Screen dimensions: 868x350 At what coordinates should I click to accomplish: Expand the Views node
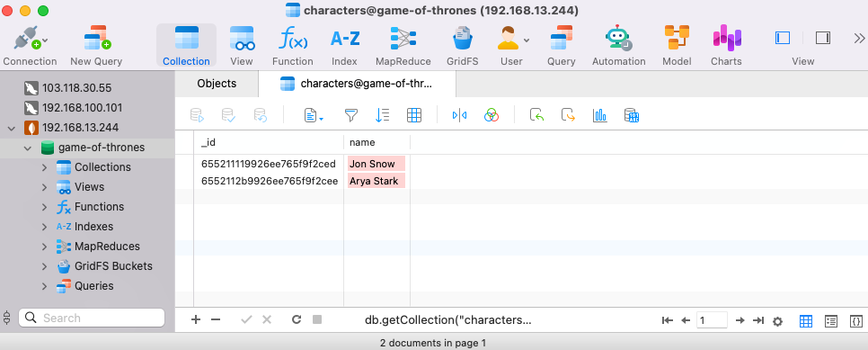pos(44,187)
